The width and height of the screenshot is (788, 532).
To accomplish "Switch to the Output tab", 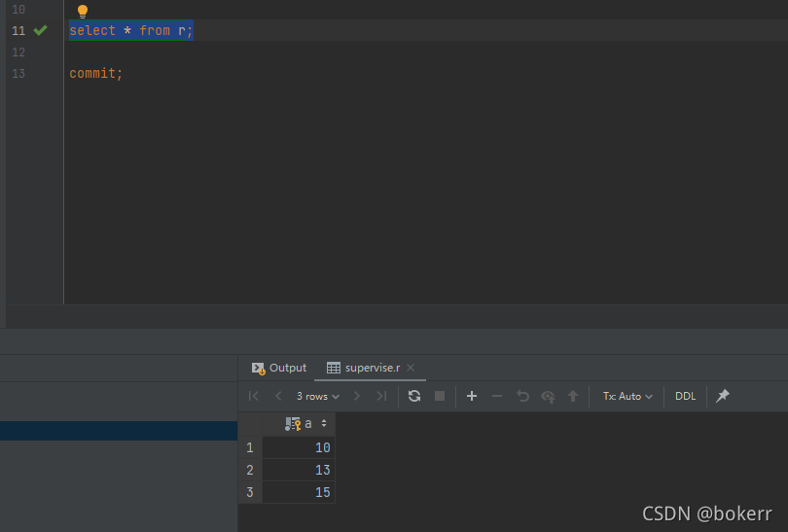I will [x=279, y=369].
